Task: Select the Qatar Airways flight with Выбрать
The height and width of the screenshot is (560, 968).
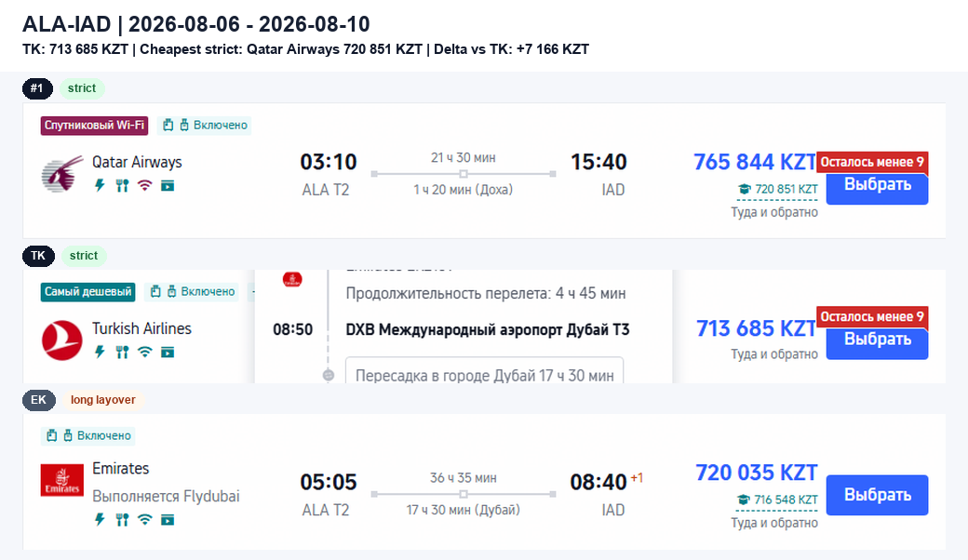Action: [x=877, y=185]
